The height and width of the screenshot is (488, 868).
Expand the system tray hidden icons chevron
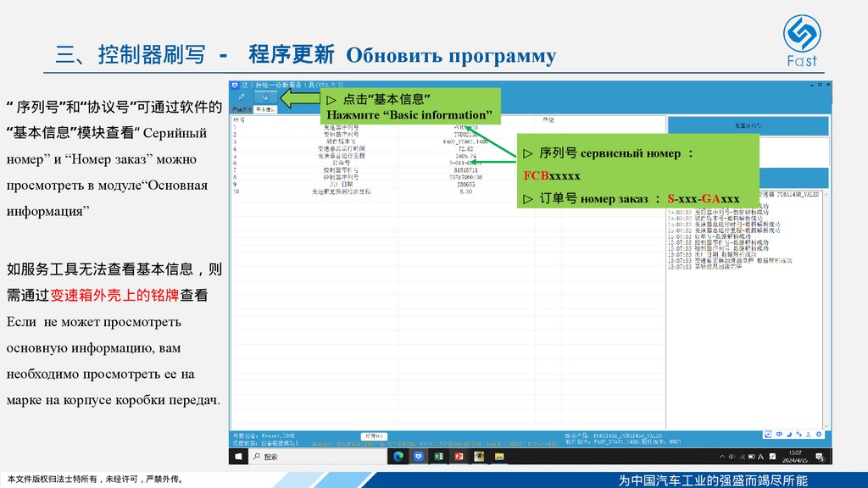pos(722,457)
